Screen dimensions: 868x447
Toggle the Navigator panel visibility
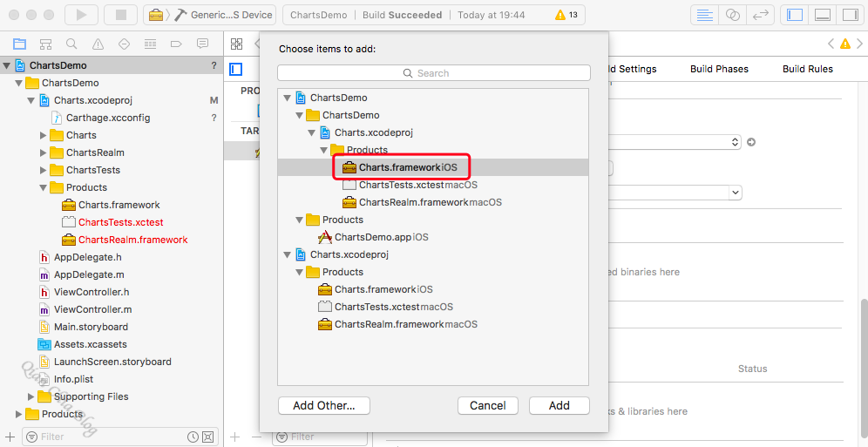[x=795, y=15]
